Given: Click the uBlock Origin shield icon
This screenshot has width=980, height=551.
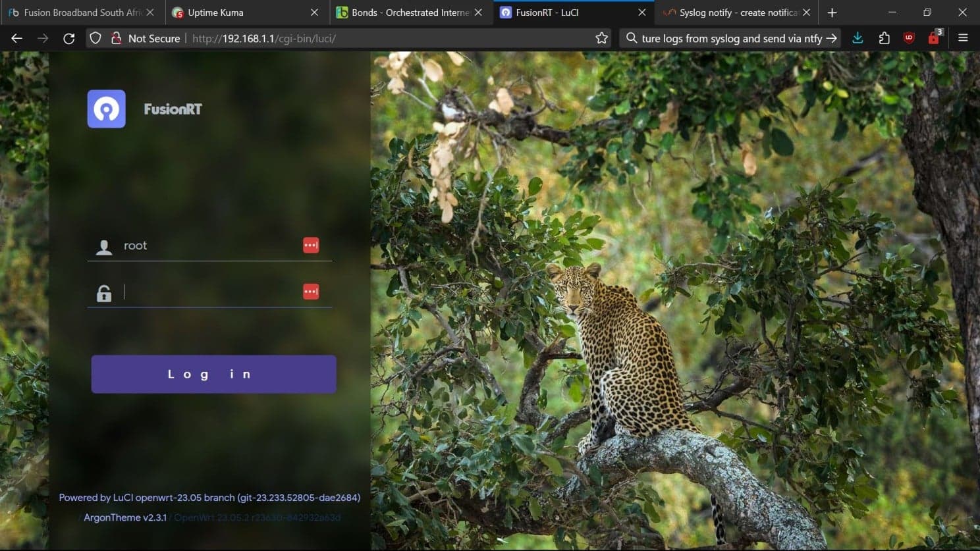Looking at the screenshot, I should [x=909, y=38].
